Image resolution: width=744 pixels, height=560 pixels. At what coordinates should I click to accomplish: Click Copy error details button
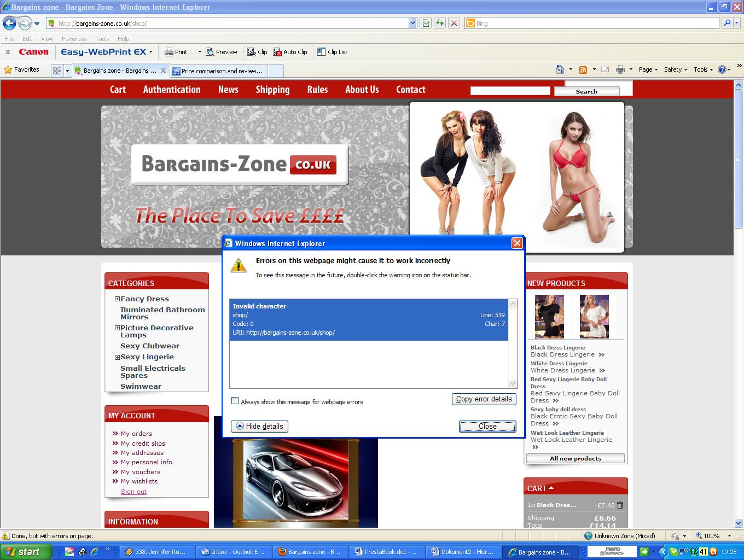tap(484, 399)
